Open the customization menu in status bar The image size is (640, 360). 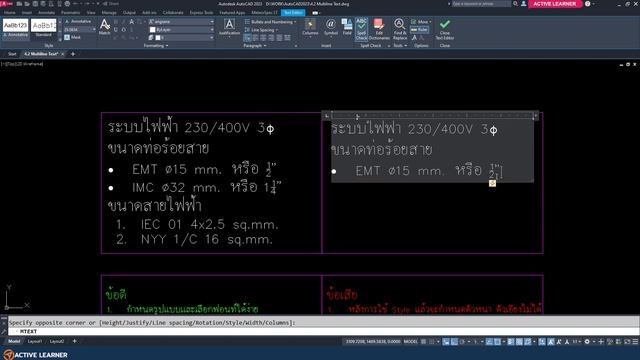pos(635,342)
